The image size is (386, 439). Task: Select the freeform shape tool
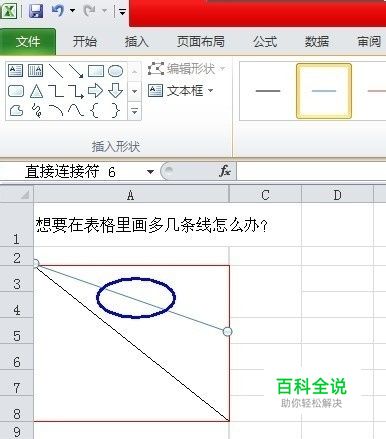coord(16,111)
